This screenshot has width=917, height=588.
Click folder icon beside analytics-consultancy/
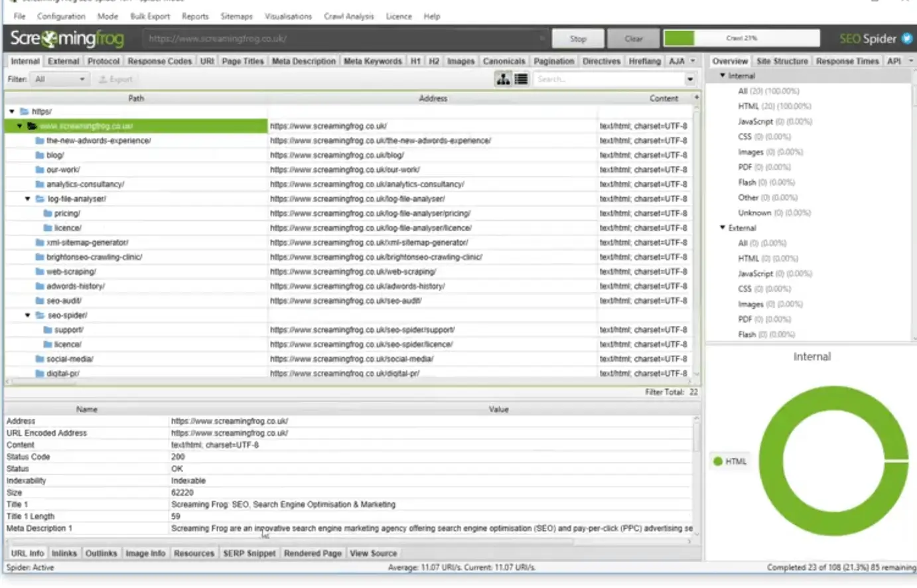(40, 184)
